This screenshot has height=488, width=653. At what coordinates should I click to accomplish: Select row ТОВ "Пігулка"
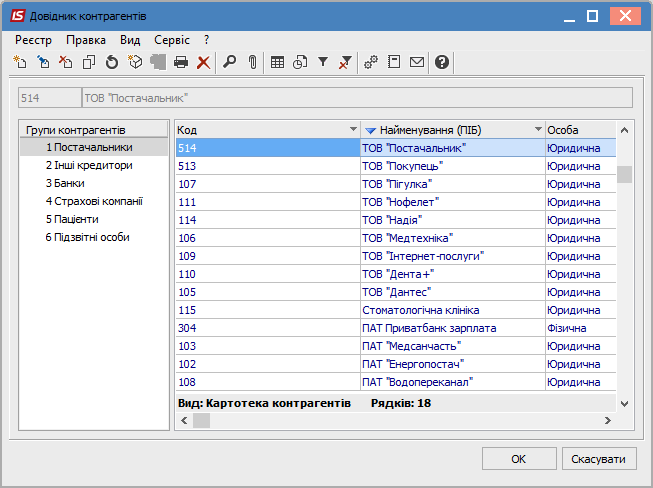[396, 184]
